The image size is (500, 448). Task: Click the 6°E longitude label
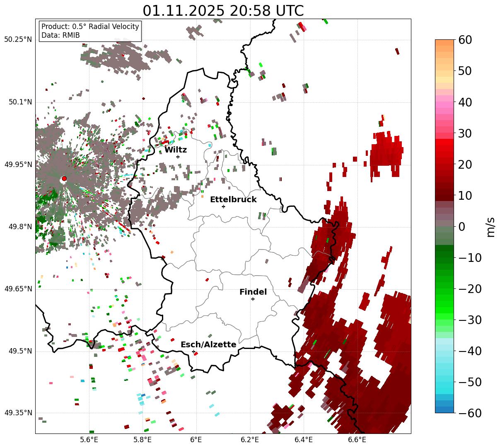(x=196, y=440)
